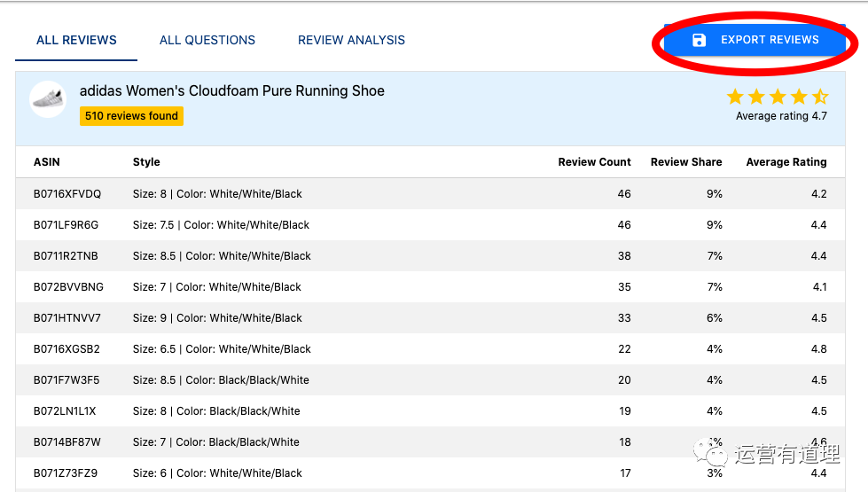The width and height of the screenshot is (868, 492).
Task: Open the Review Analysis tab
Action: (x=351, y=40)
